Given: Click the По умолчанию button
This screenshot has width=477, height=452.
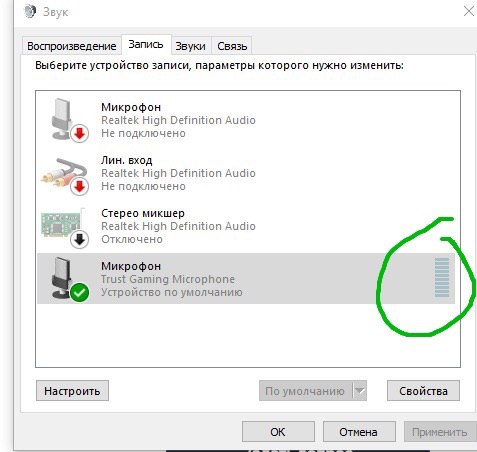Looking at the screenshot, I should click(x=305, y=391).
